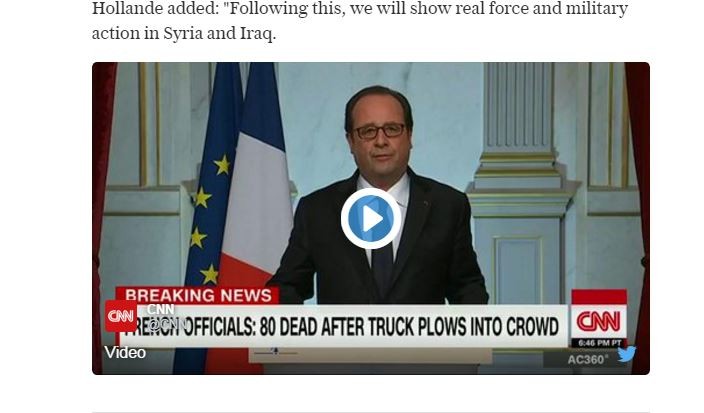704x413 pixels.
Task: Click the Twitter bird icon
Action: point(626,354)
